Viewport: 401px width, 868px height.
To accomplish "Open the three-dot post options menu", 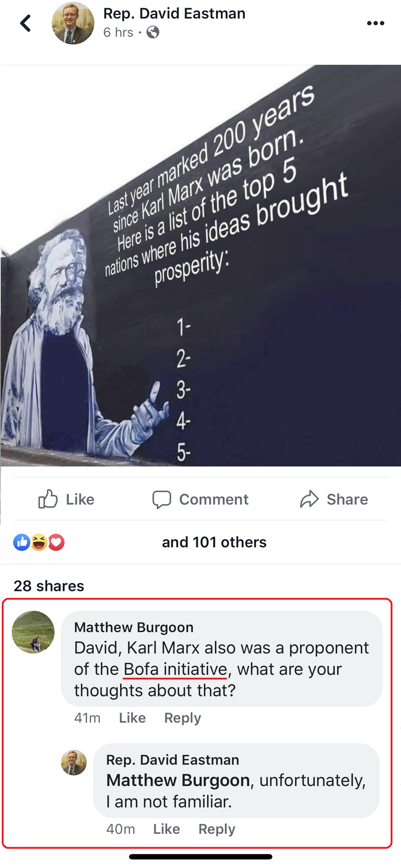I will click(375, 24).
